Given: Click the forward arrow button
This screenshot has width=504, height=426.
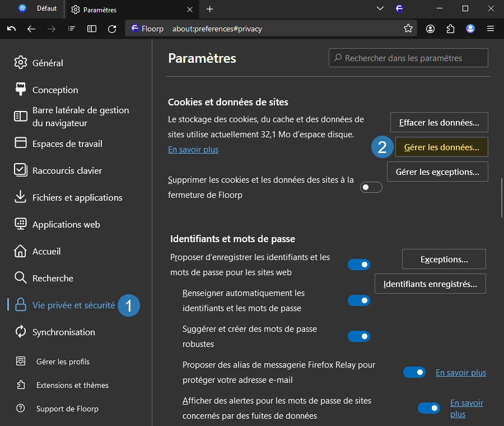Looking at the screenshot, I should (52, 29).
